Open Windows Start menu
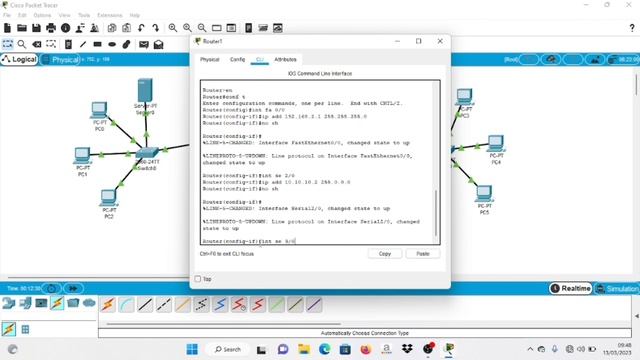Image resolution: width=640 pixels, height=360 pixels. click(192, 349)
